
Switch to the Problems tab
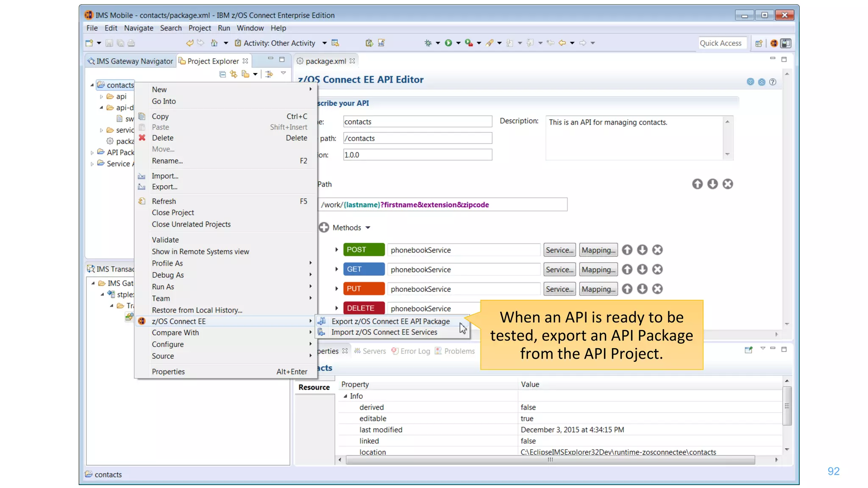point(455,351)
